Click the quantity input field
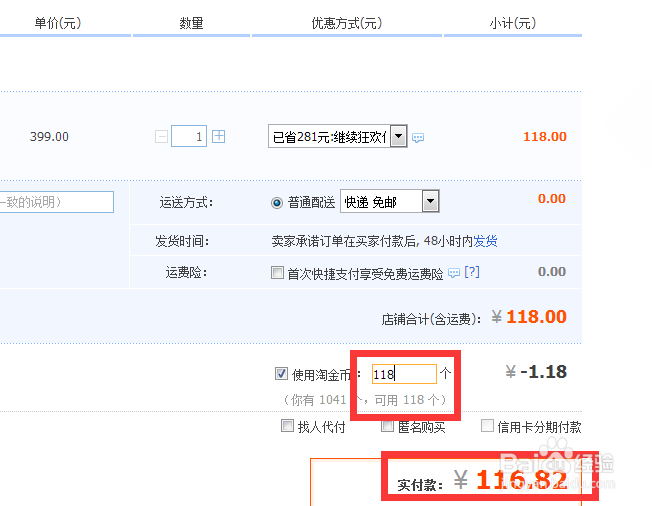652x506 pixels. 189,137
